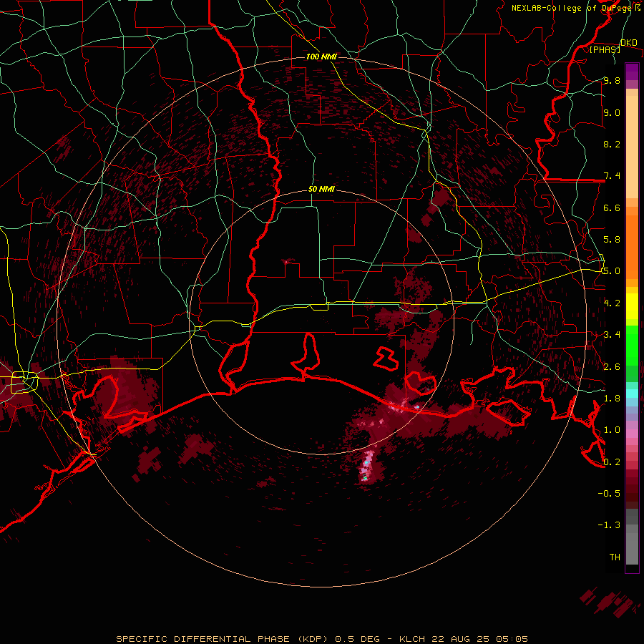Click the -1.3 scale value

pyautogui.click(x=609, y=525)
